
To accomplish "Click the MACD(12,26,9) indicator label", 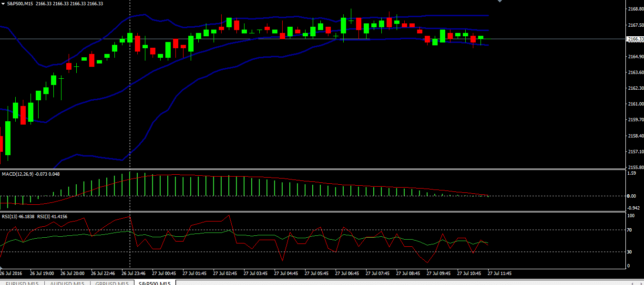I will (x=17, y=174).
